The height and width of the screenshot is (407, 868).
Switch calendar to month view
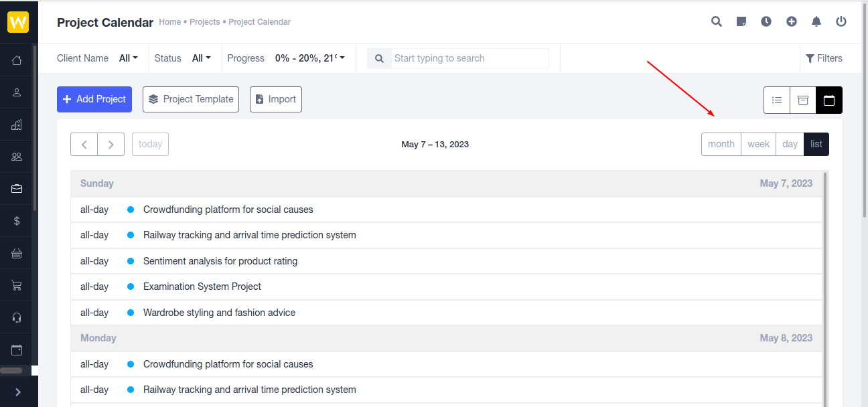pyautogui.click(x=721, y=144)
